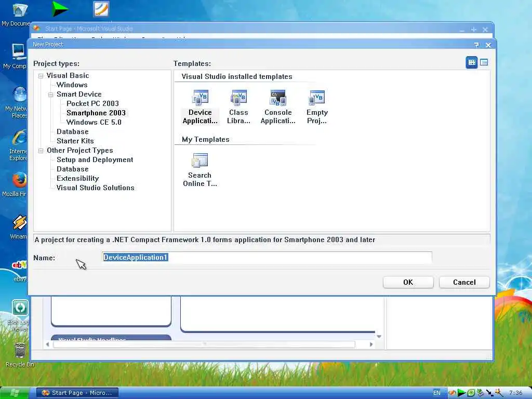The image size is (532, 399).
Task: Click the Start Page taskbar button
Action: 77,393
